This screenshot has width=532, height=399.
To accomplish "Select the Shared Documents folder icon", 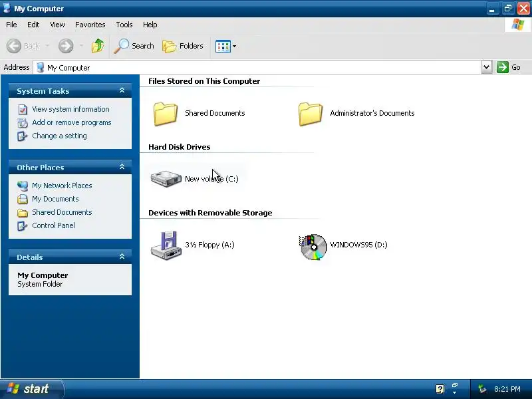I will tap(165, 114).
